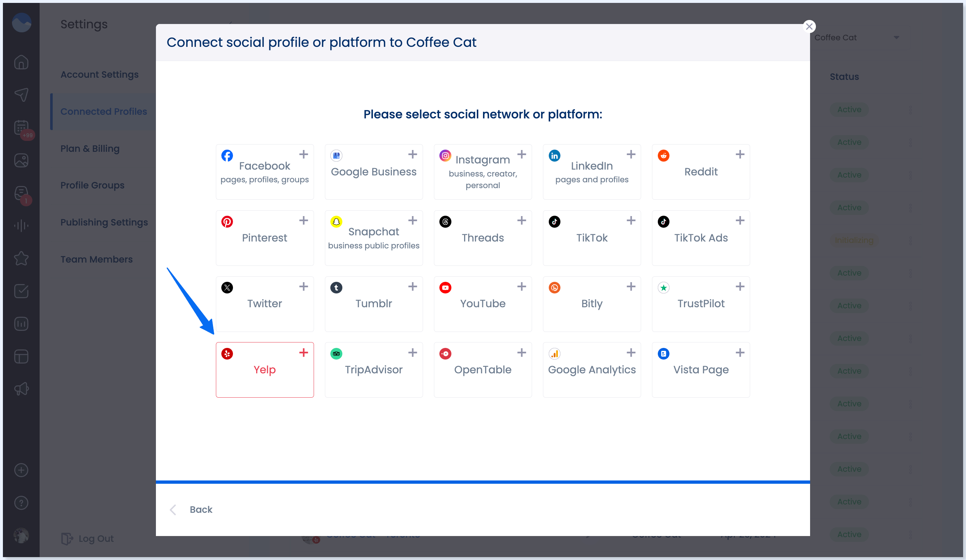The image size is (966, 560).
Task: Go to Team Members settings
Action: point(96,259)
